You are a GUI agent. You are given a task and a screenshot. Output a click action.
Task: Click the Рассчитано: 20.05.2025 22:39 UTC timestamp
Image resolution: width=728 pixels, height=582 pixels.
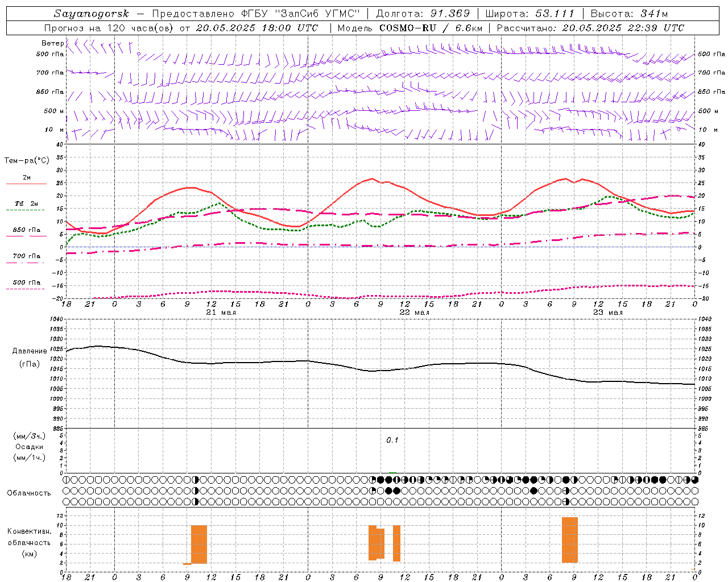click(590, 28)
